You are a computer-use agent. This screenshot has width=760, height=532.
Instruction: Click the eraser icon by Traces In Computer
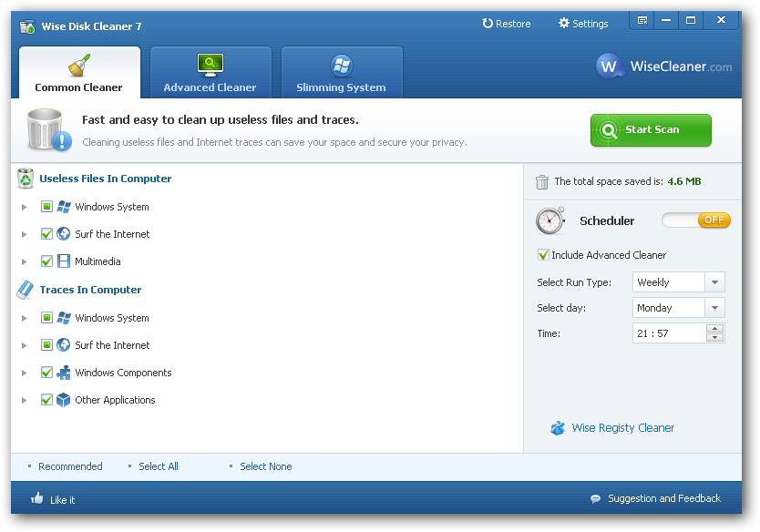coord(26,290)
